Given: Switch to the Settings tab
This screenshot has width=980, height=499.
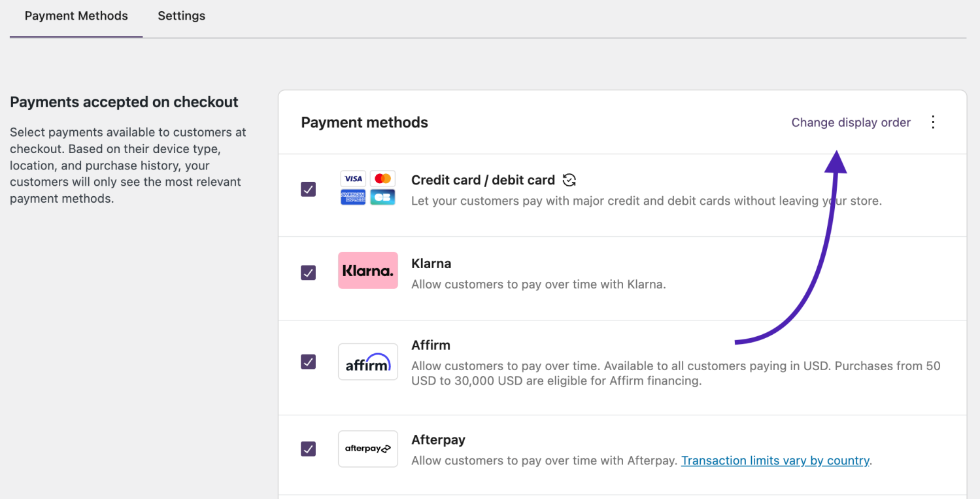Looking at the screenshot, I should point(181,16).
